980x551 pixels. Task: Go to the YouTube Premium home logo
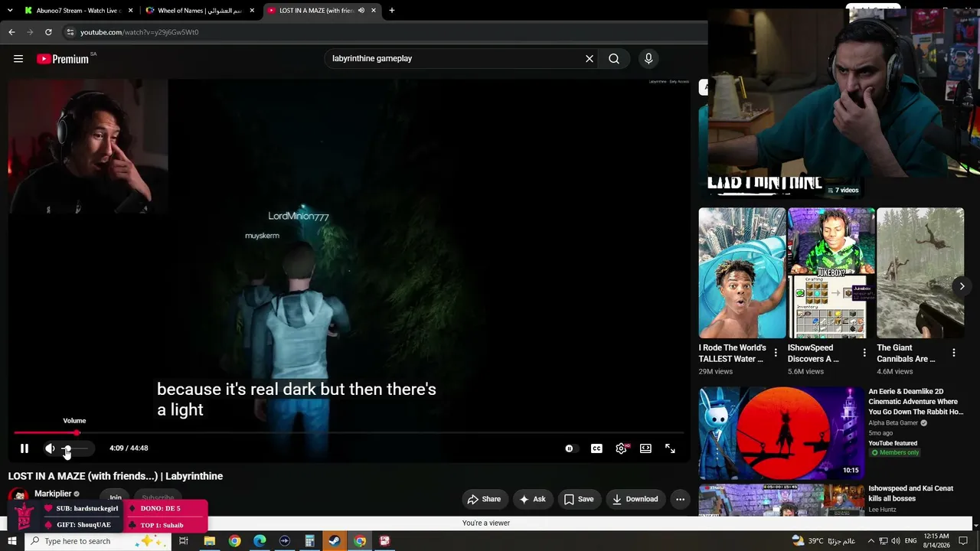pyautogui.click(x=64, y=59)
